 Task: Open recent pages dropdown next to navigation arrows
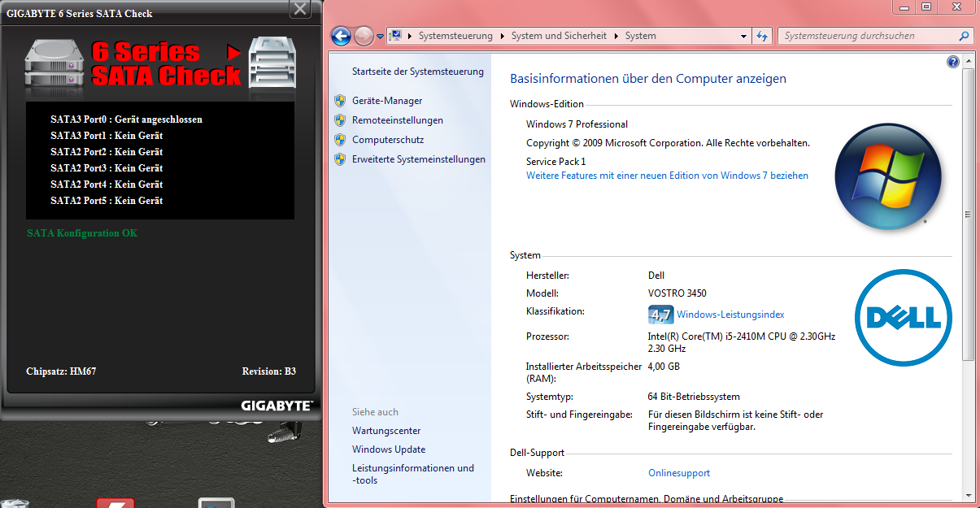[380, 37]
